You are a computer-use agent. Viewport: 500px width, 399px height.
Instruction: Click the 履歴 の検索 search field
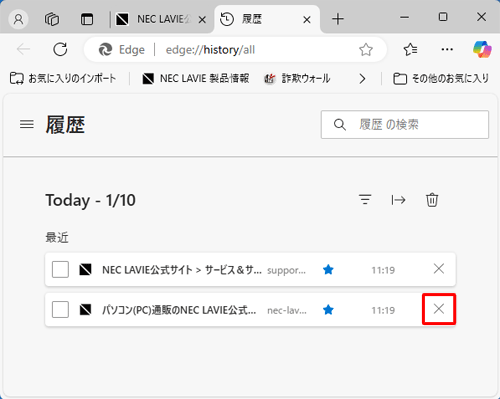tap(405, 124)
